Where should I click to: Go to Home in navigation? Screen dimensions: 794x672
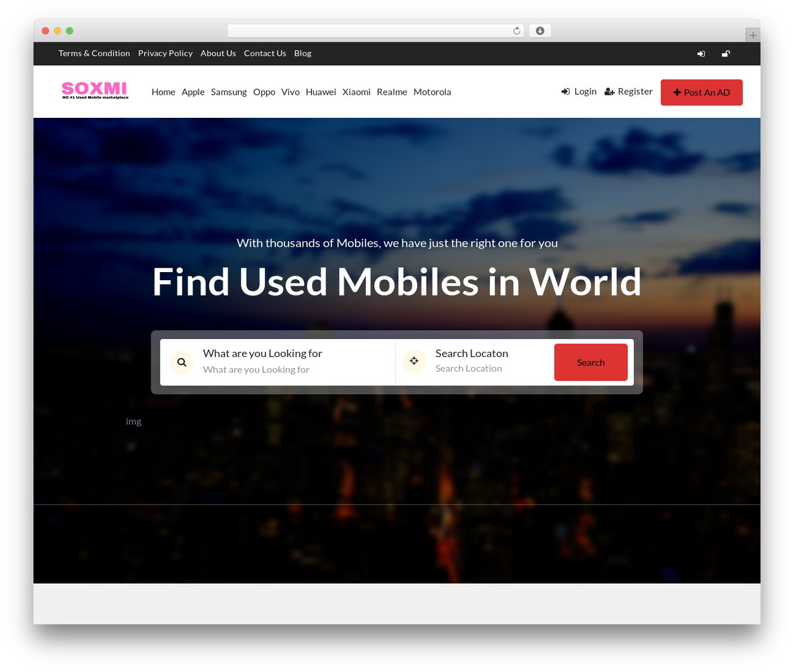[x=163, y=92]
